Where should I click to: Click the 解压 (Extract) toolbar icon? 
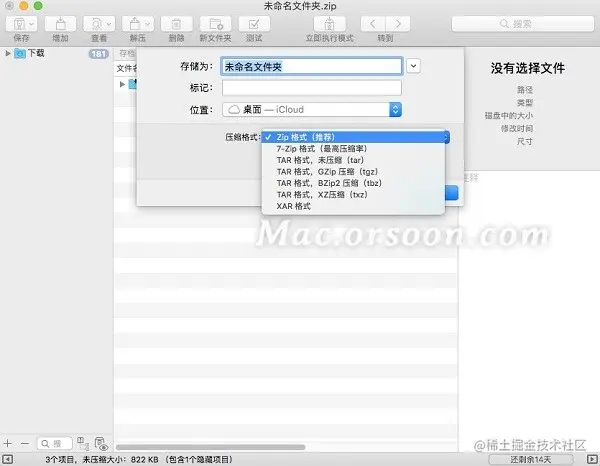(x=134, y=24)
